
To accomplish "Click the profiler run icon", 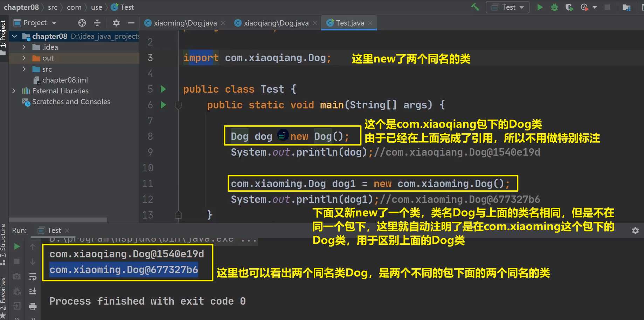I will (584, 7).
